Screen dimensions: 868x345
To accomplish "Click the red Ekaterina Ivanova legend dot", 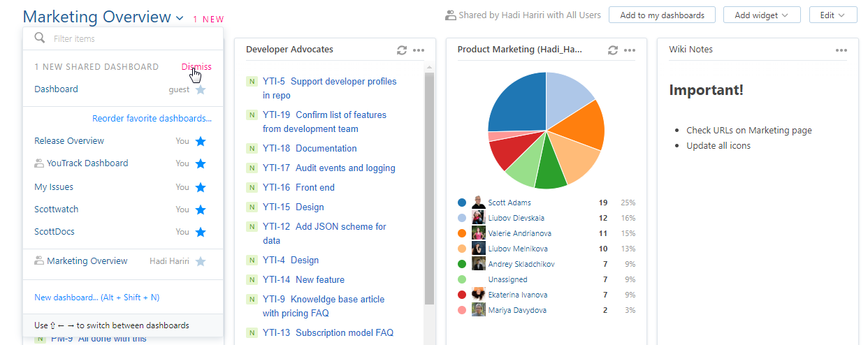I will (x=462, y=295).
